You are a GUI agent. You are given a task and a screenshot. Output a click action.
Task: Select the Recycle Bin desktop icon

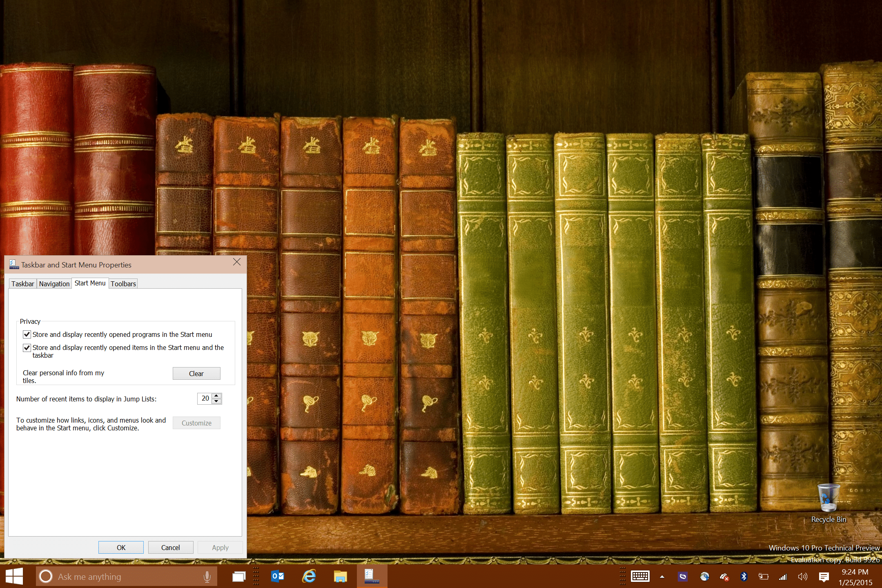[829, 503]
